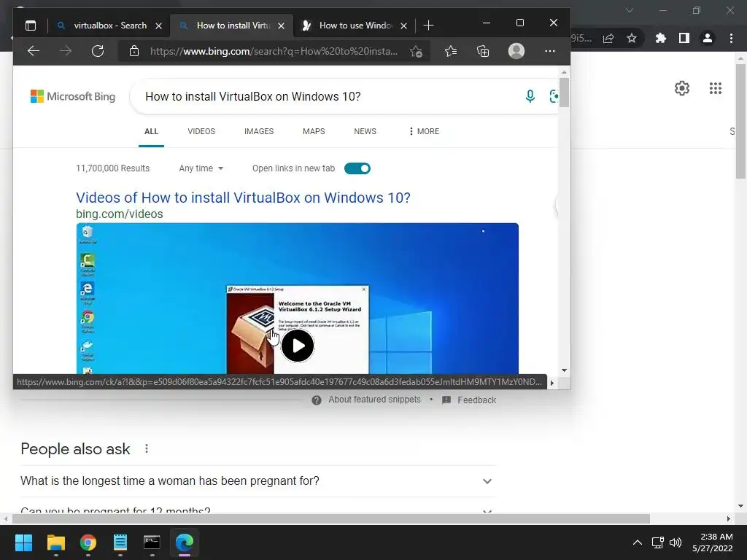This screenshot has width=747, height=560.
Task: Launch File Explorer from taskbar
Action: click(55, 542)
